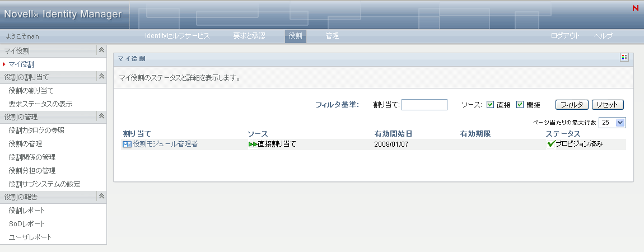
Task: Click the リセット button
Action: point(608,105)
